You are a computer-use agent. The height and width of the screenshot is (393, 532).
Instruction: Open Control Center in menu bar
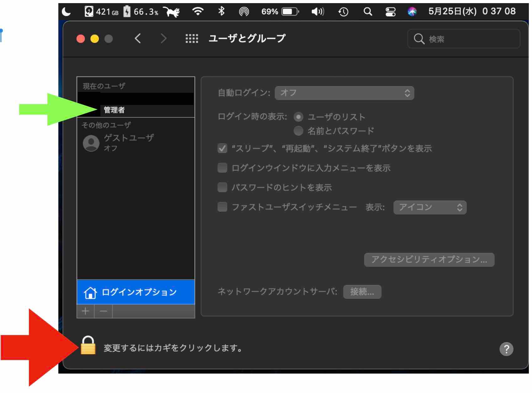coord(390,12)
